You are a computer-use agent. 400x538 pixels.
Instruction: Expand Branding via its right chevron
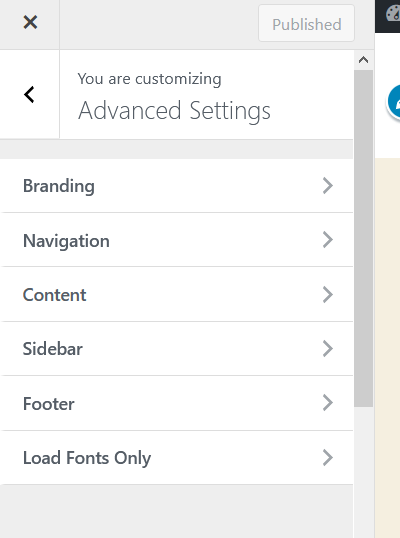[328, 186]
